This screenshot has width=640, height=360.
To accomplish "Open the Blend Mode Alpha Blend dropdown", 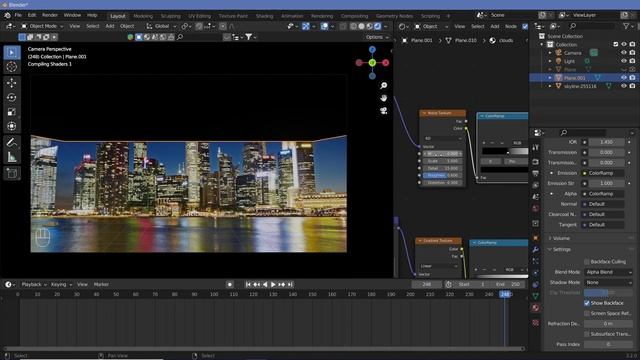I will pos(608,272).
